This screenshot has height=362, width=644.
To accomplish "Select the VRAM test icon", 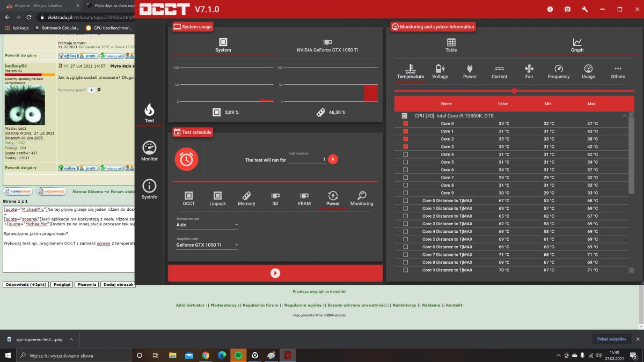I will pos(304,198).
